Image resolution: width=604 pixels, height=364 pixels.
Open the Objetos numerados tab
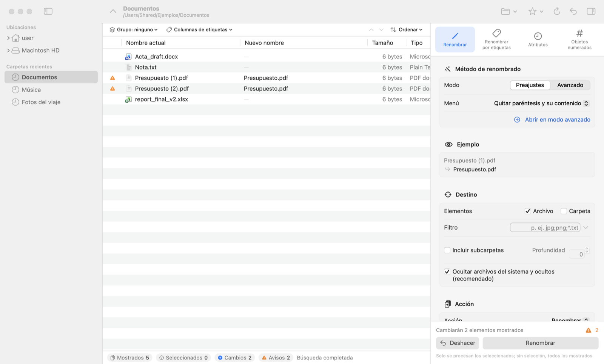point(579,39)
